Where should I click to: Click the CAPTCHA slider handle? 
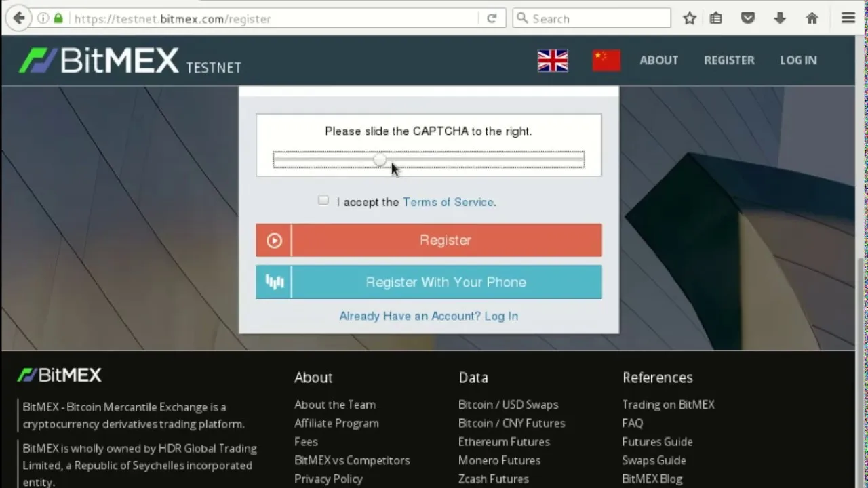tap(380, 160)
